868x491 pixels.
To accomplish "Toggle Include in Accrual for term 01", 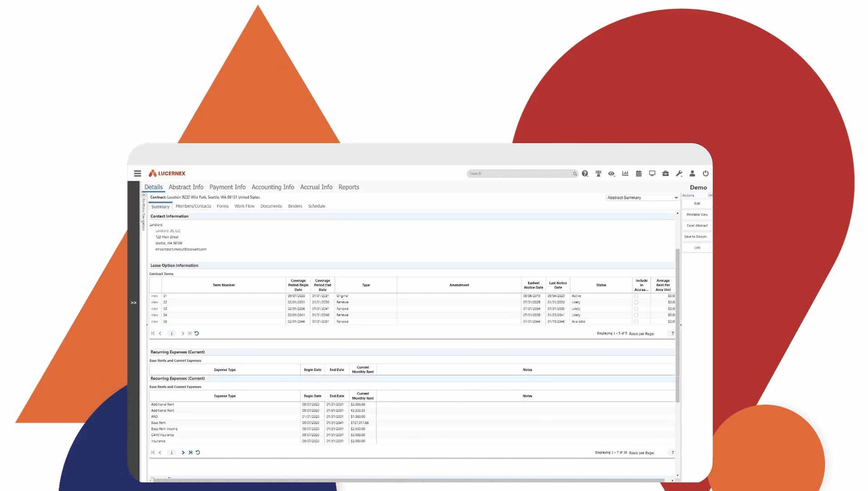I will pos(636,296).
